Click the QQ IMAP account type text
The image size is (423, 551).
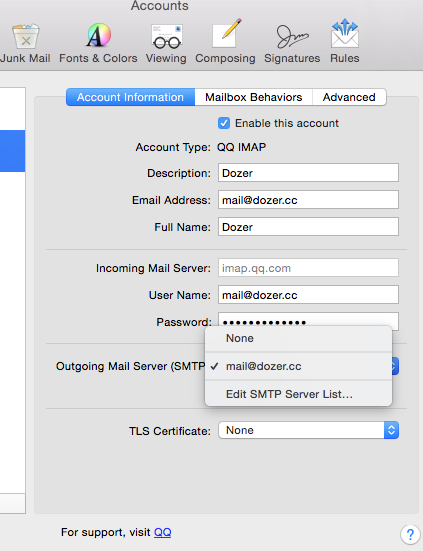tap(241, 147)
